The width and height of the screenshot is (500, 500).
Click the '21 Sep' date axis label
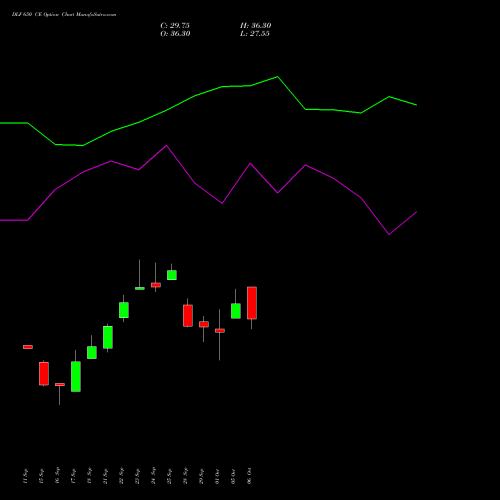(105, 476)
